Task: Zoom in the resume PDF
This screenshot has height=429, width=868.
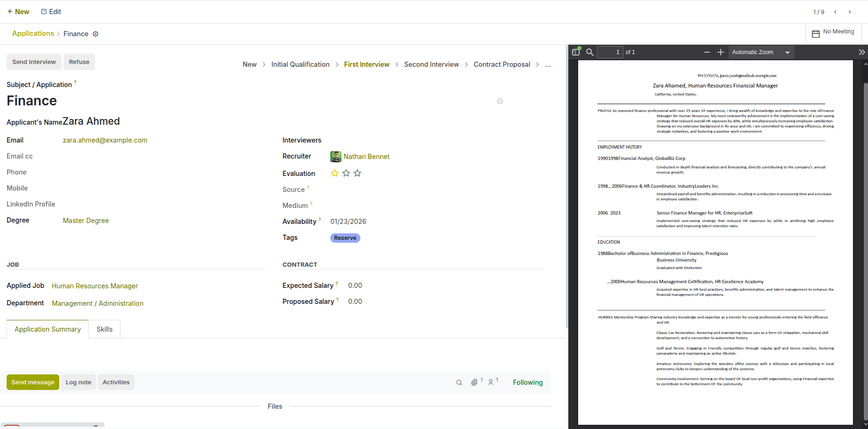Action: tap(720, 52)
